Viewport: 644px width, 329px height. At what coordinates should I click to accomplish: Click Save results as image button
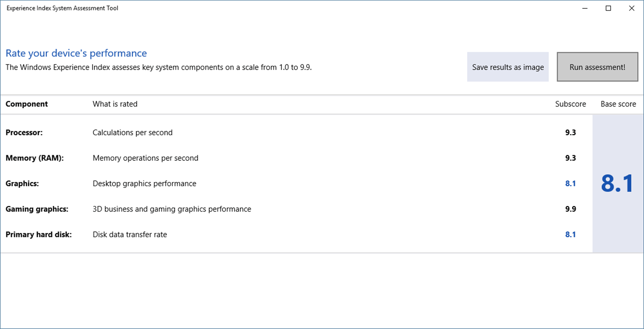pyautogui.click(x=508, y=67)
